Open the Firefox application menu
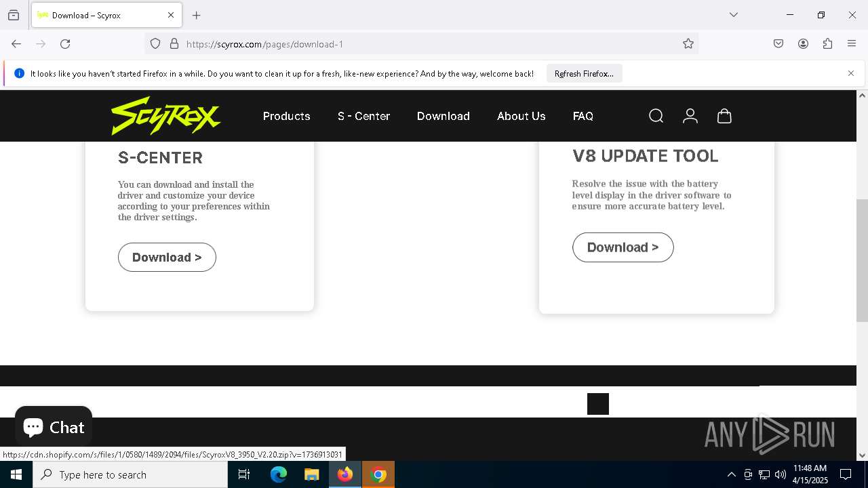 [x=852, y=44]
